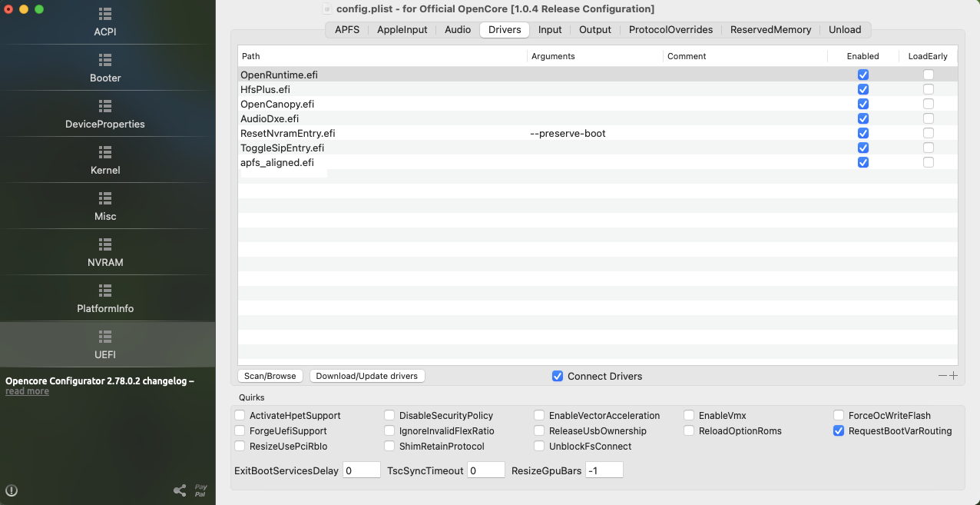
Task: Uncheck the Connect Drivers checkbox
Action: pyautogui.click(x=558, y=376)
